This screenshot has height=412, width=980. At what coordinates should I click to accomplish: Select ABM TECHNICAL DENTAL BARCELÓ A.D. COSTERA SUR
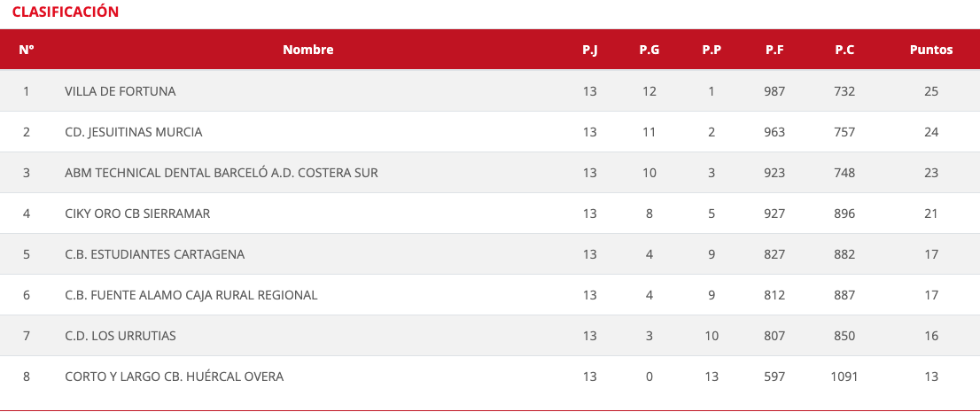pos(222,173)
